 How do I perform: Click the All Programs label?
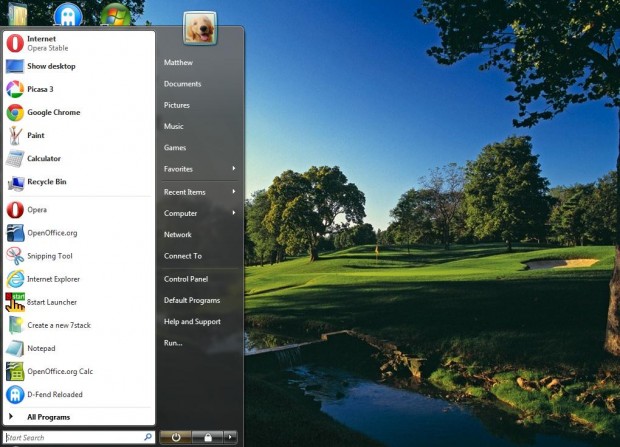click(48, 417)
